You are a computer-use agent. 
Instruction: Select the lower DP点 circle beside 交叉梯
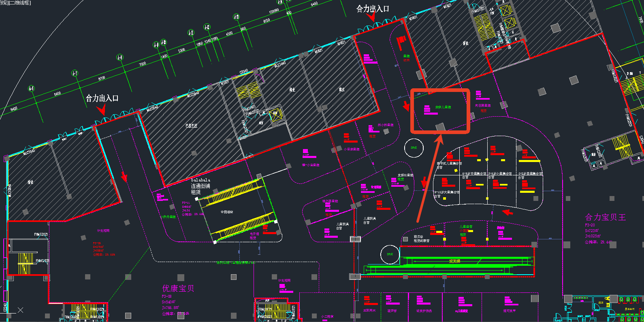[390, 255]
